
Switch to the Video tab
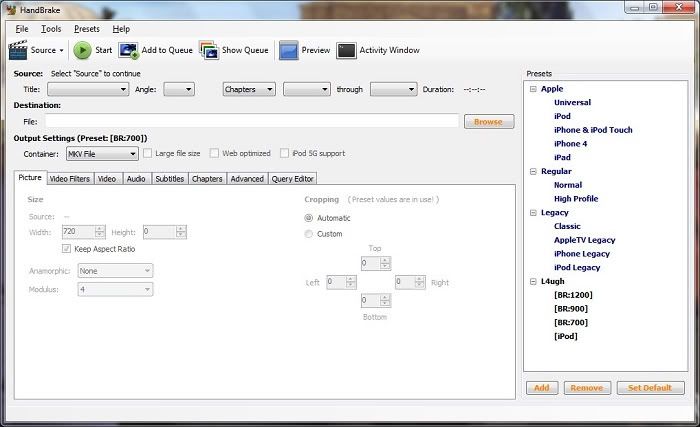tap(107, 179)
